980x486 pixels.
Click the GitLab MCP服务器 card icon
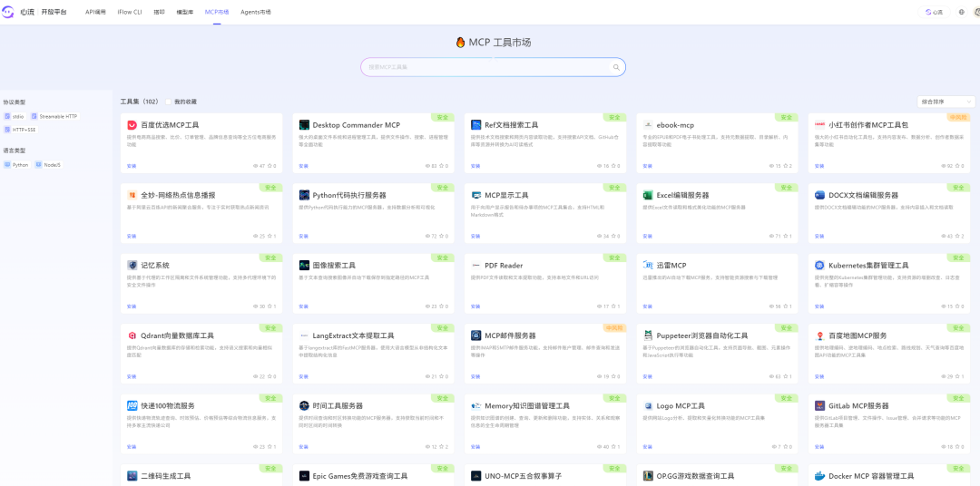[x=820, y=405]
